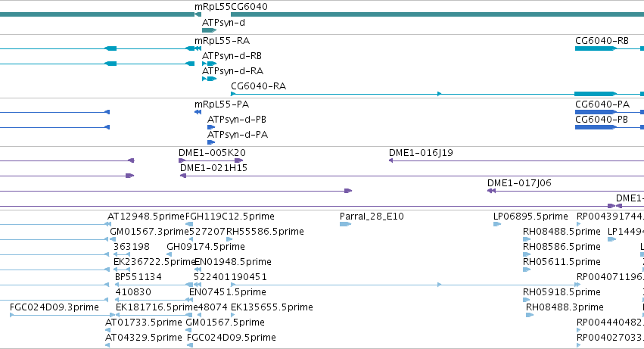644x349 pixels.
Task: Select the GH09174.5prime EST label
Action: pos(206,247)
